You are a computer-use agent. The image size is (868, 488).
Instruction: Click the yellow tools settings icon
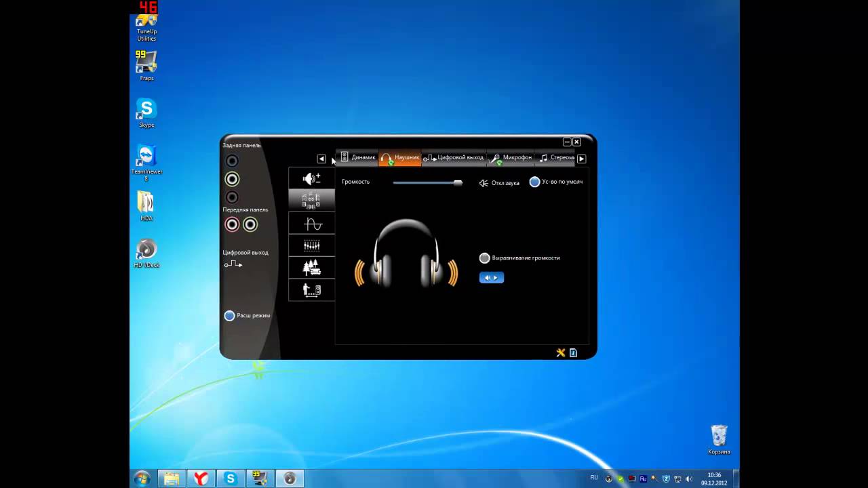[561, 352]
